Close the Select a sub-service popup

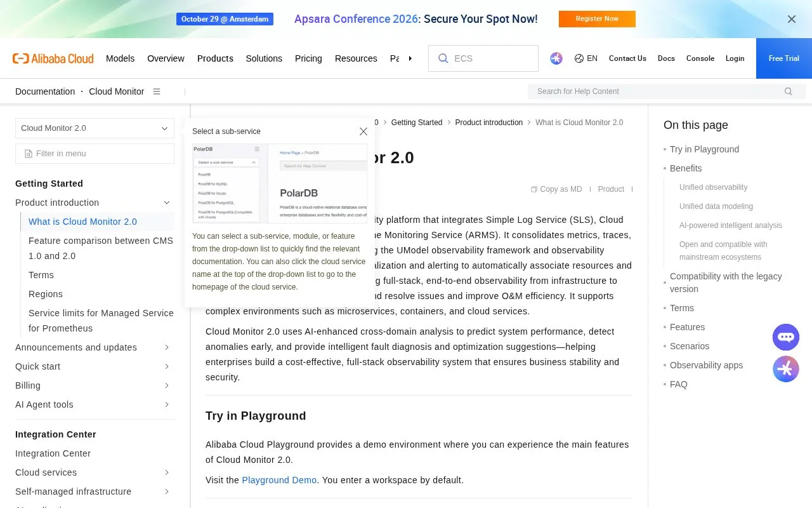click(363, 131)
